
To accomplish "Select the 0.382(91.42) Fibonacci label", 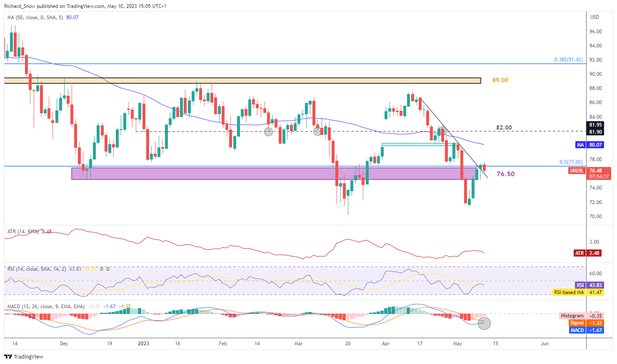I will 568,60.
